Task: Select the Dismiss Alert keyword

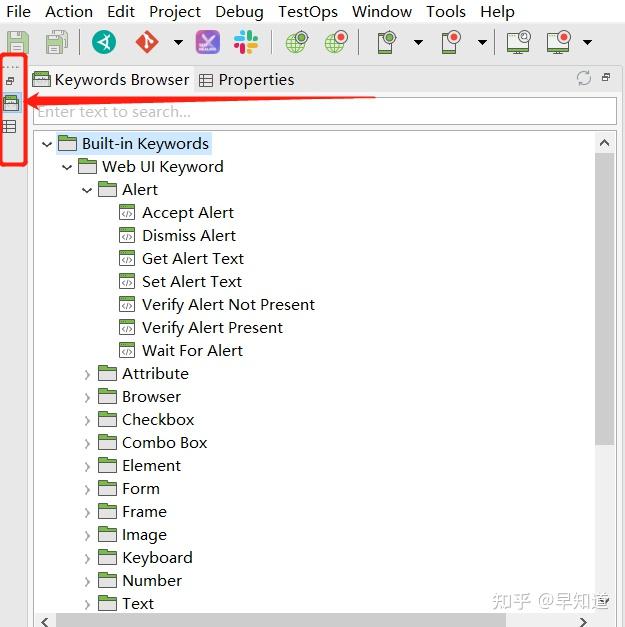Action: 178,236
